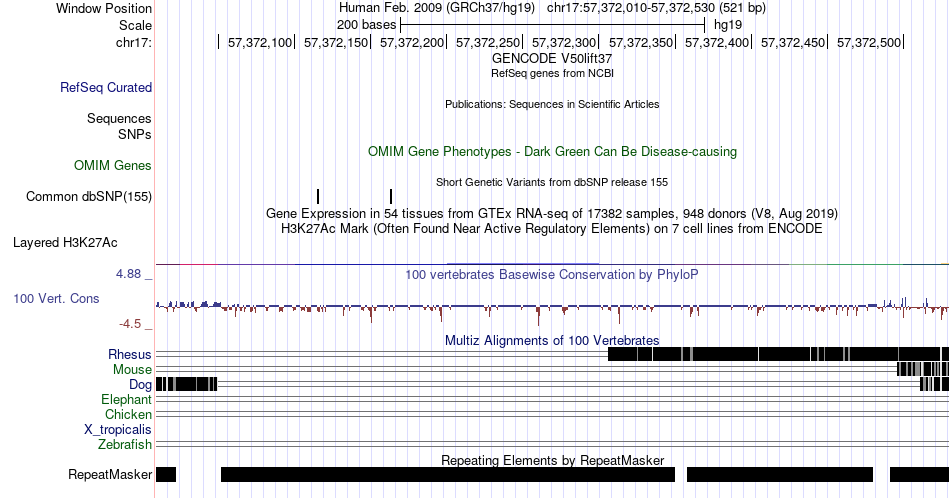Click the 57,372,450 coordinate on ruler
950x498 pixels.
(x=793, y=42)
